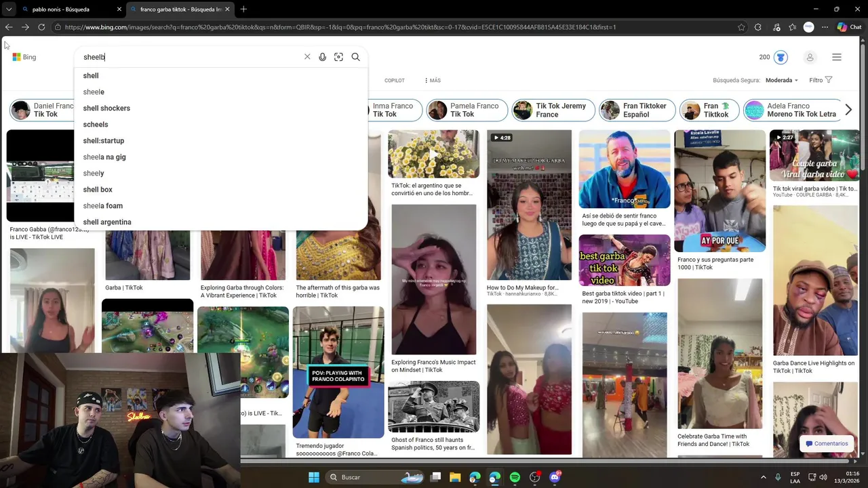Image resolution: width=868 pixels, height=488 pixels.
Task: Select the 'sheely' suggestion
Action: 220,174
